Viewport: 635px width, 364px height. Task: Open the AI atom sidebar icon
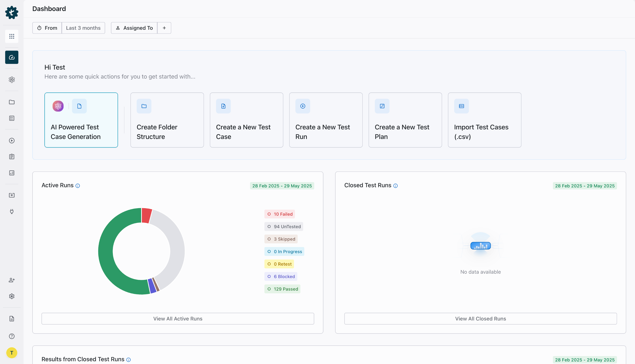11,80
